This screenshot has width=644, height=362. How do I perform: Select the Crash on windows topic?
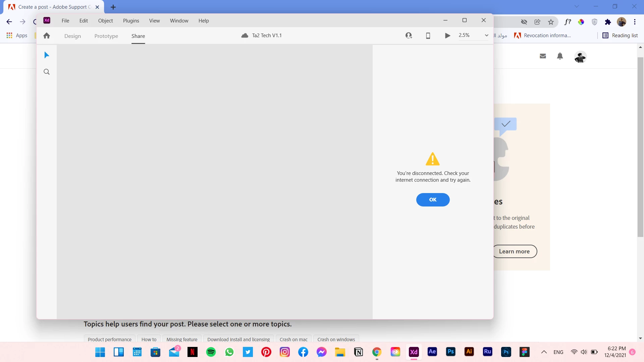336,339
